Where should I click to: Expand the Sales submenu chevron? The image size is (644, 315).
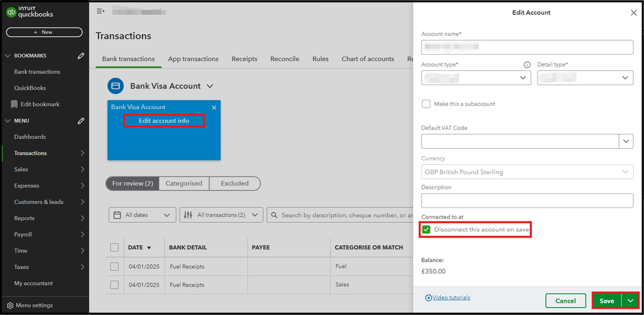click(x=82, y=169)
